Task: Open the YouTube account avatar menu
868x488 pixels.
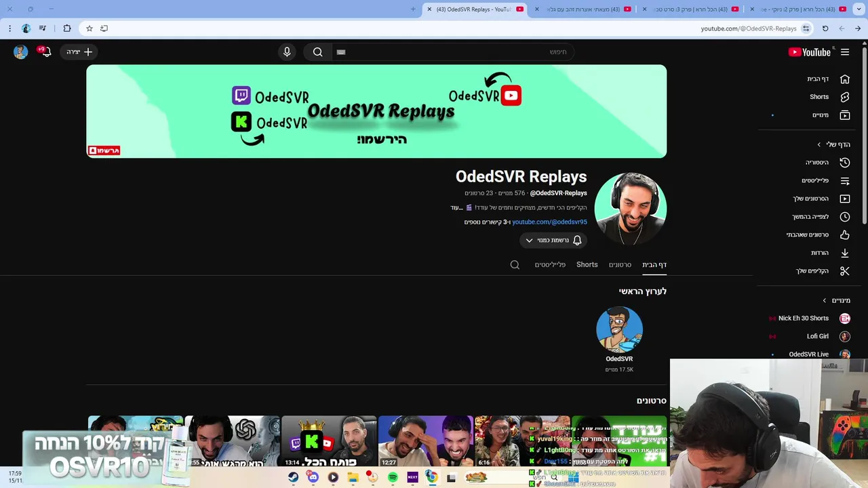Action: (x=21, y=52)
